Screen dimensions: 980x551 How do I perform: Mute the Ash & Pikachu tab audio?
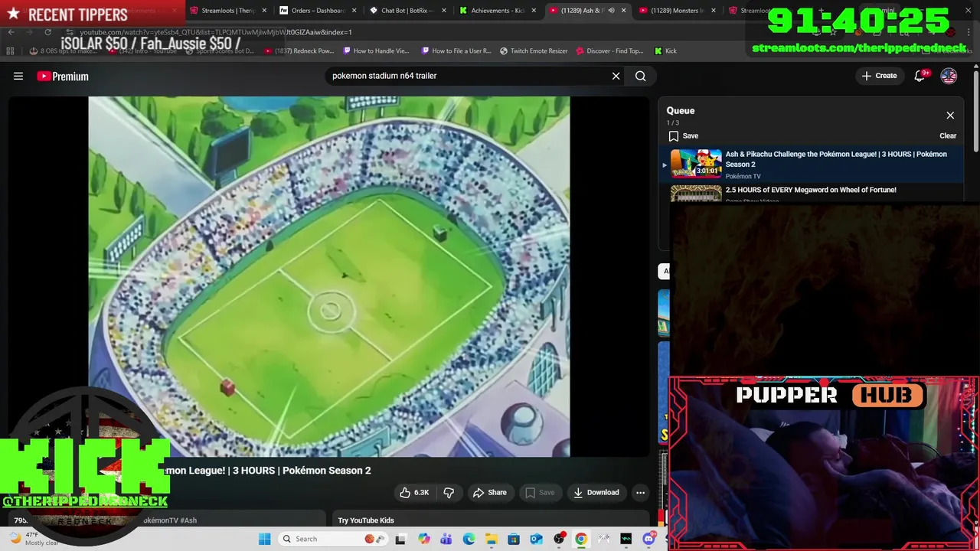pos(611,11)
